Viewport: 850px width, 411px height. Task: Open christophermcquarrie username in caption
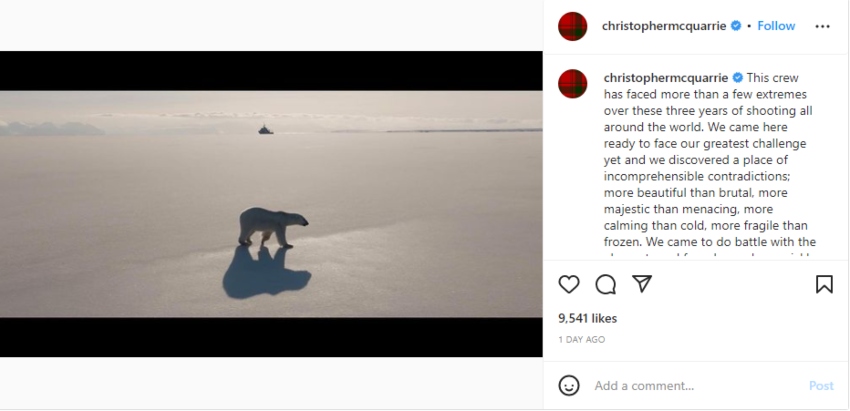[666, 78]
